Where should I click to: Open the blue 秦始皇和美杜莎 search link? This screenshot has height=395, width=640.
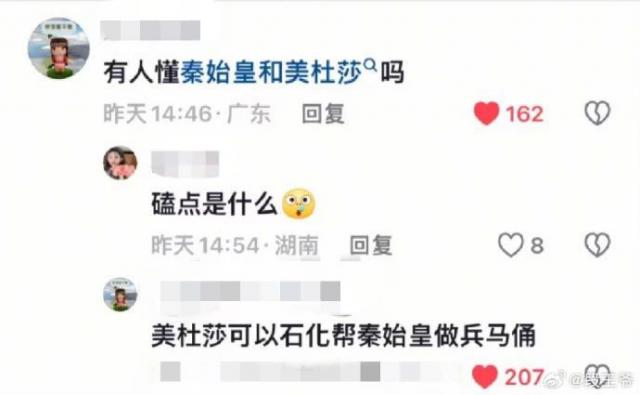(271, 73)
